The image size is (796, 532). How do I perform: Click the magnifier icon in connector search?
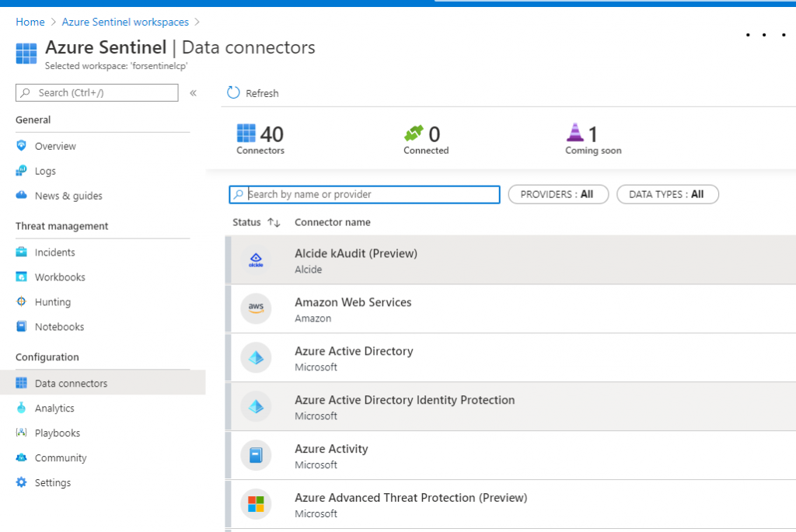[238, 194]
